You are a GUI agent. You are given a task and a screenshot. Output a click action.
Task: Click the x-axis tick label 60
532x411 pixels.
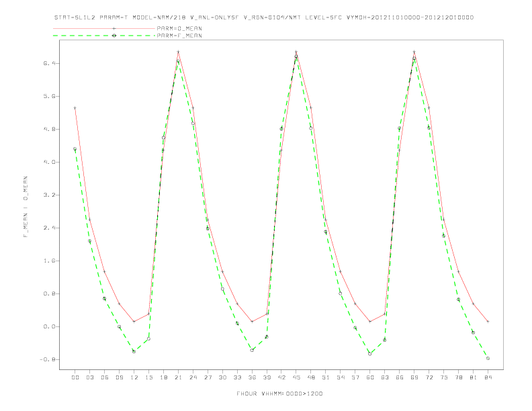370,377
